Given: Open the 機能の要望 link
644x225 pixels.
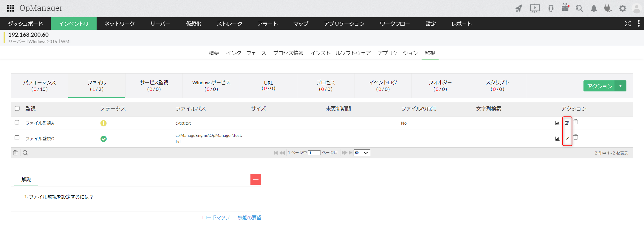Looking at the screenshot, I should tap(250, 218).
